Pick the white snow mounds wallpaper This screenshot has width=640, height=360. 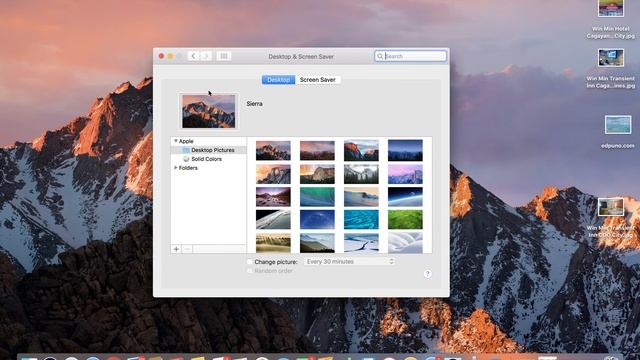(405, 243)
